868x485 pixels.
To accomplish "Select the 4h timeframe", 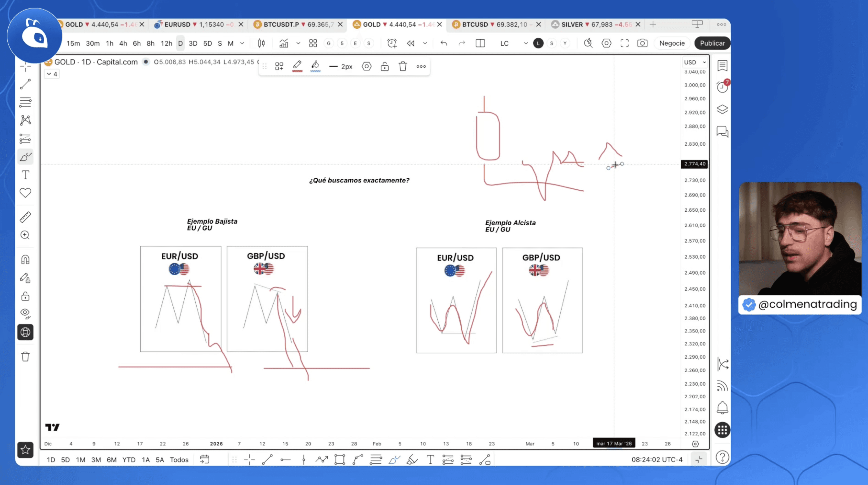I will coord(123,43).
